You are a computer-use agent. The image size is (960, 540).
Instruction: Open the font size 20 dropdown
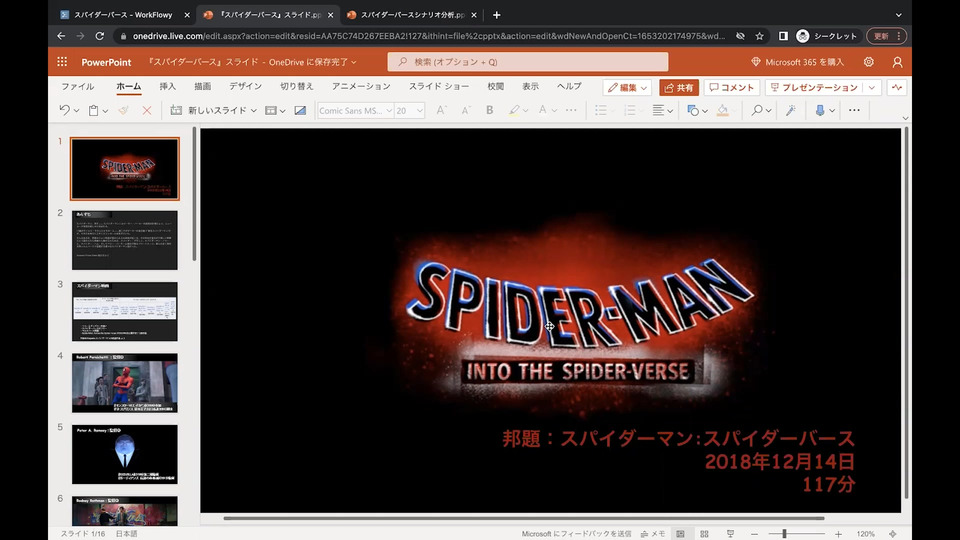click(409, 110)
